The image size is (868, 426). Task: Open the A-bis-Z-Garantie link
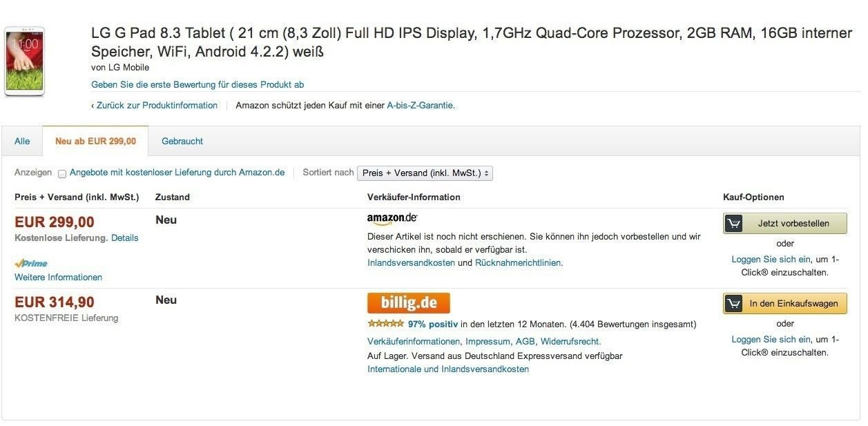[x=420, y=106]
